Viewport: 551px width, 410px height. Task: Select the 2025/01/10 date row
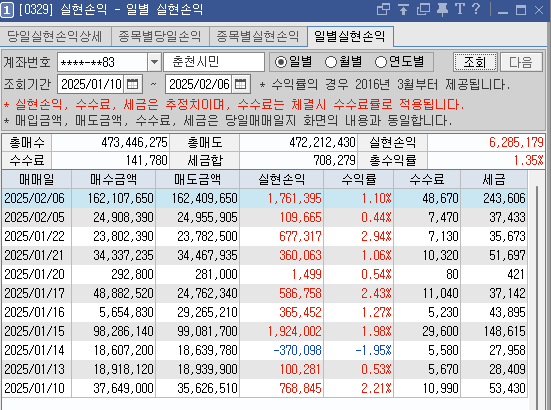pos(265,388)
